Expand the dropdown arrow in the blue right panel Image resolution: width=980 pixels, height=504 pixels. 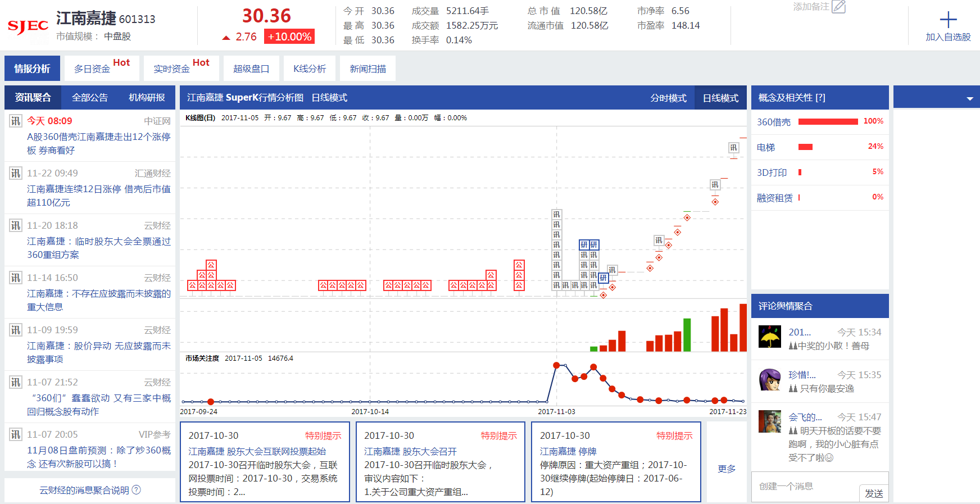pyautogui.click(x=969, y=98)
